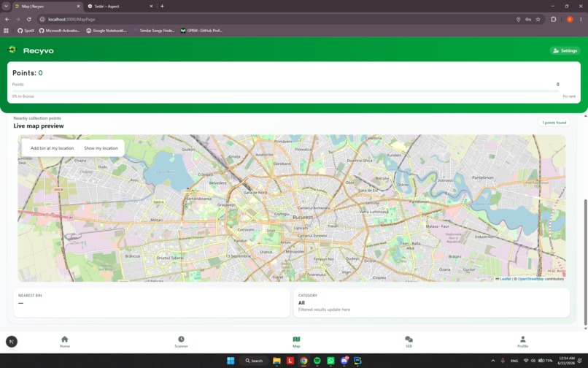Go forward in the browser
The height and width of the screenshot is (368, 588).
[x=18, y=19]
